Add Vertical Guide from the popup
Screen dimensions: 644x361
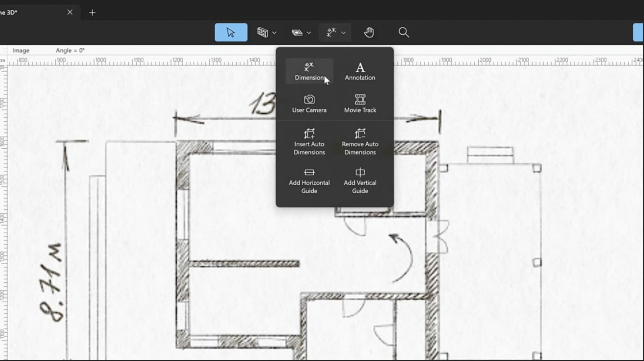[x=360, y=181]
